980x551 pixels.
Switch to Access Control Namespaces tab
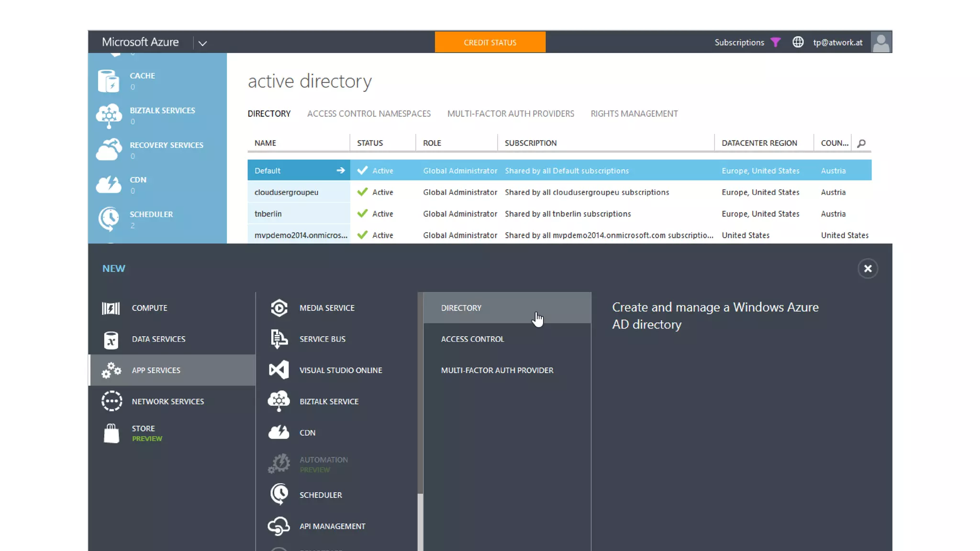tap(368, 114)
